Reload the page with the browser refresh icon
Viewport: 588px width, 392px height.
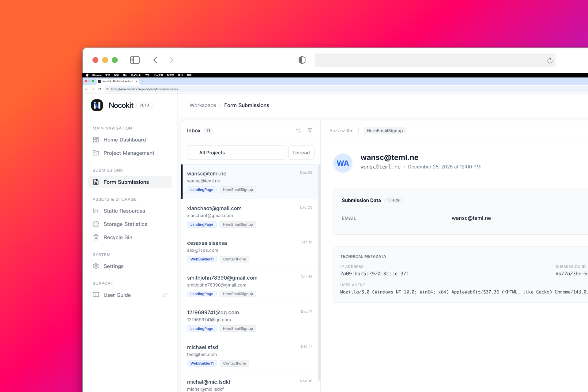(x=100, y=89)
